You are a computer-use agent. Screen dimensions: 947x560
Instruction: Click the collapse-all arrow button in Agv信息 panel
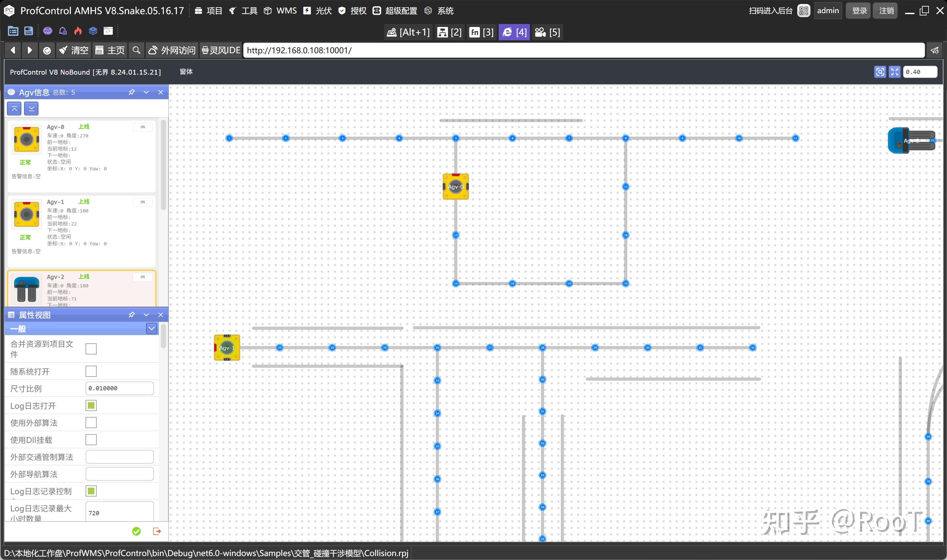14,109
